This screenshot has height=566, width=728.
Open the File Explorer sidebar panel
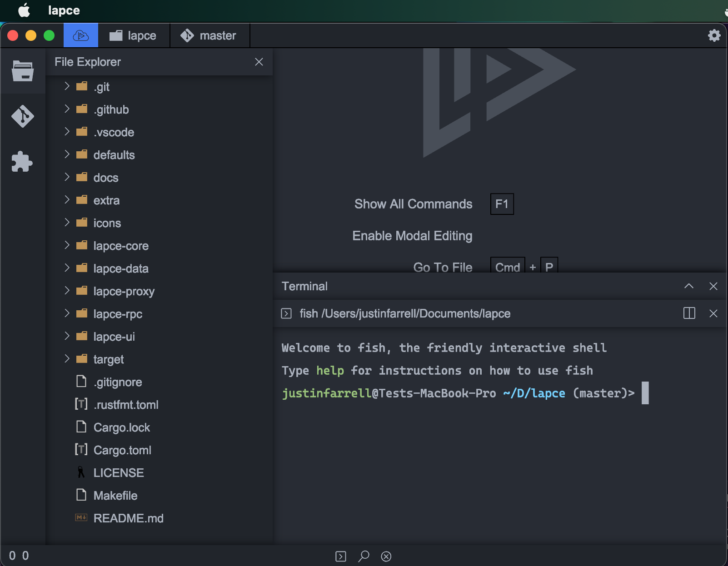[x=23, y=71]
